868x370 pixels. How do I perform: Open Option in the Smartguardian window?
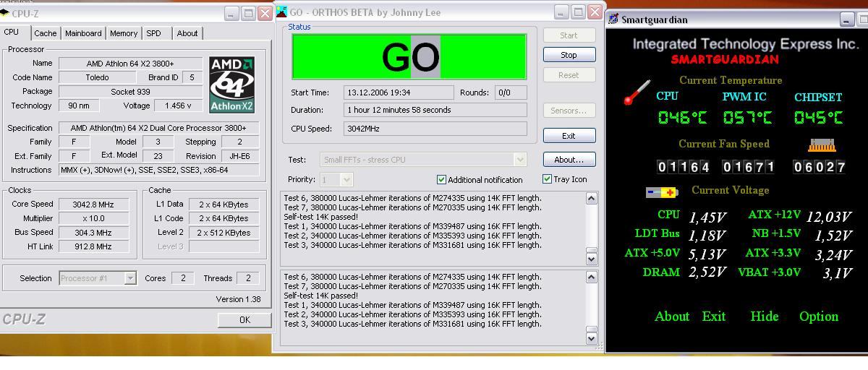[x=819, y=317]
